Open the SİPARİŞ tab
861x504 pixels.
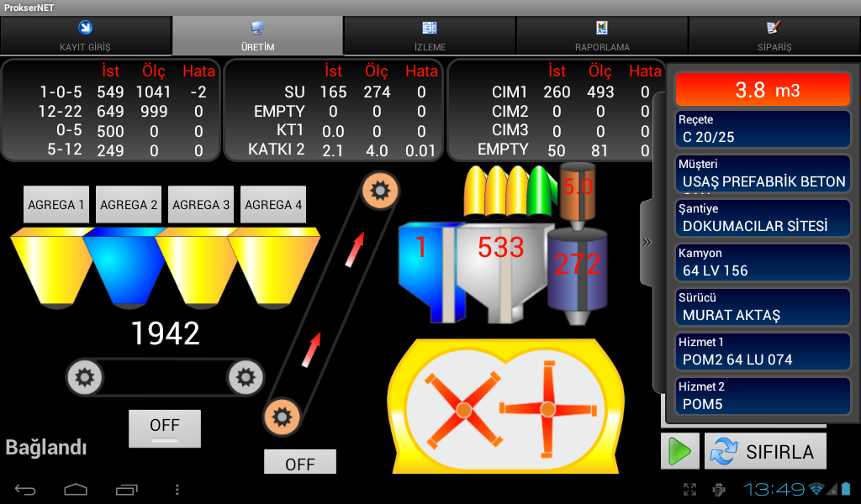click(x=774, y=37)
